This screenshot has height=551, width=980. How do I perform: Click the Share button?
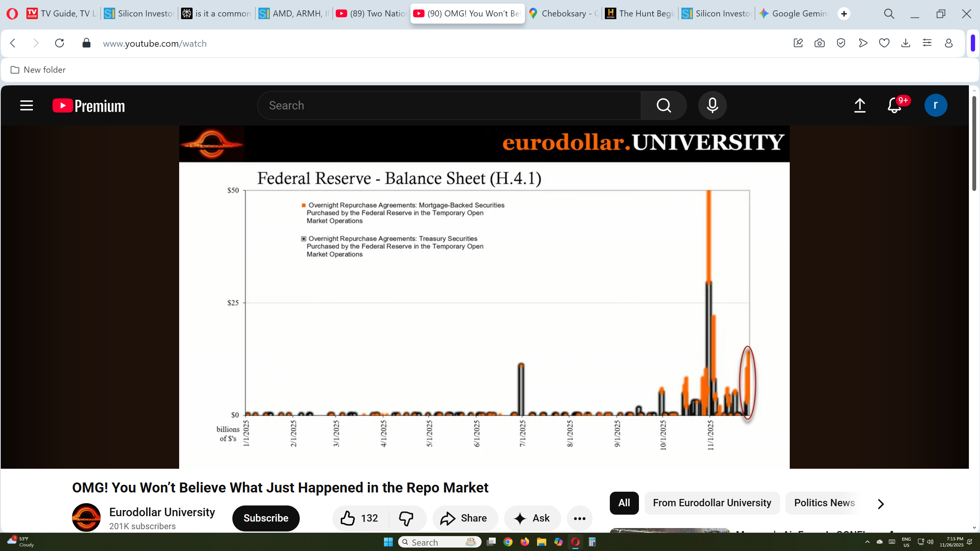click(x=464, y=518)
